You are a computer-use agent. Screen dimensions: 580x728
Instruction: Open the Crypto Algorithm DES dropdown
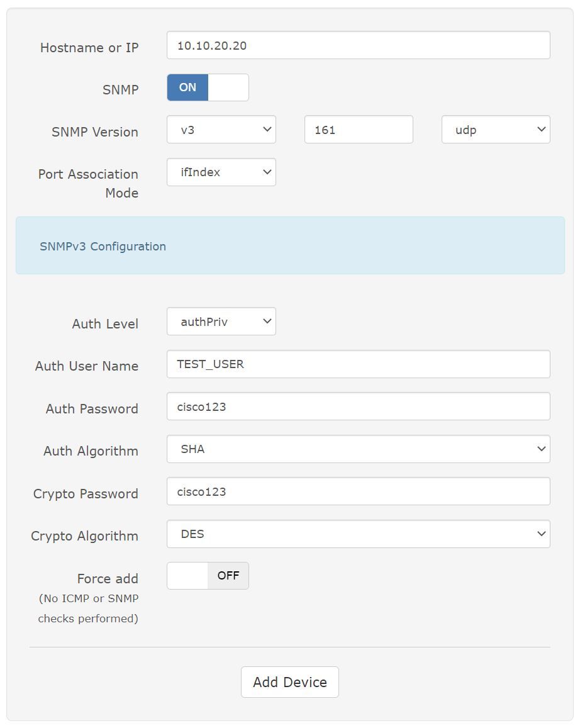358,534
